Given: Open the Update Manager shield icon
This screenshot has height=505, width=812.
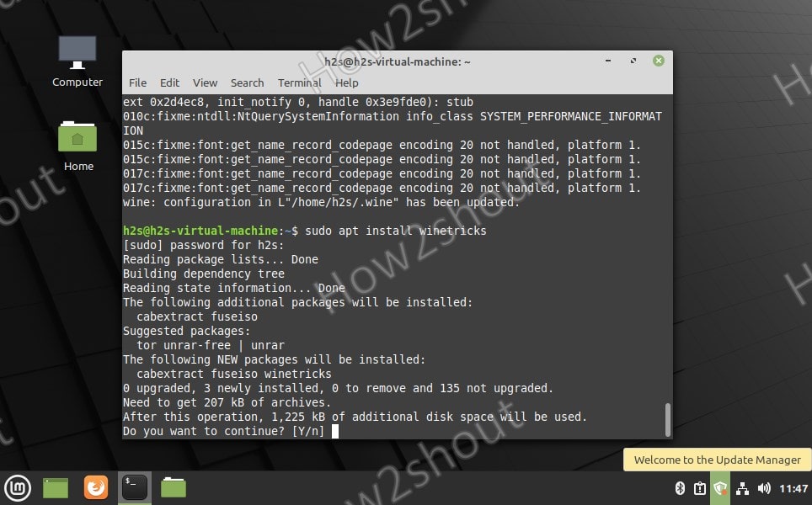Looking at the screenshot, I should [x=720, y=488].
